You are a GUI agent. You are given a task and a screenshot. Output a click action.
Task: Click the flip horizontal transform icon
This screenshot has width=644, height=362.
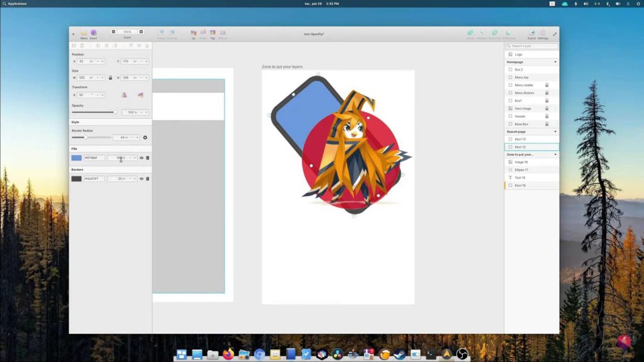coord(124,95)
